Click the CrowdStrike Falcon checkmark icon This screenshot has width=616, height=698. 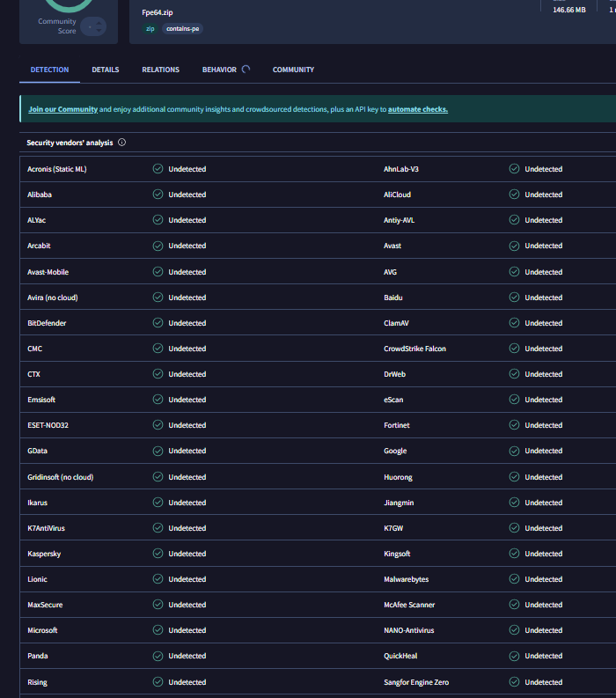(515, 349)
